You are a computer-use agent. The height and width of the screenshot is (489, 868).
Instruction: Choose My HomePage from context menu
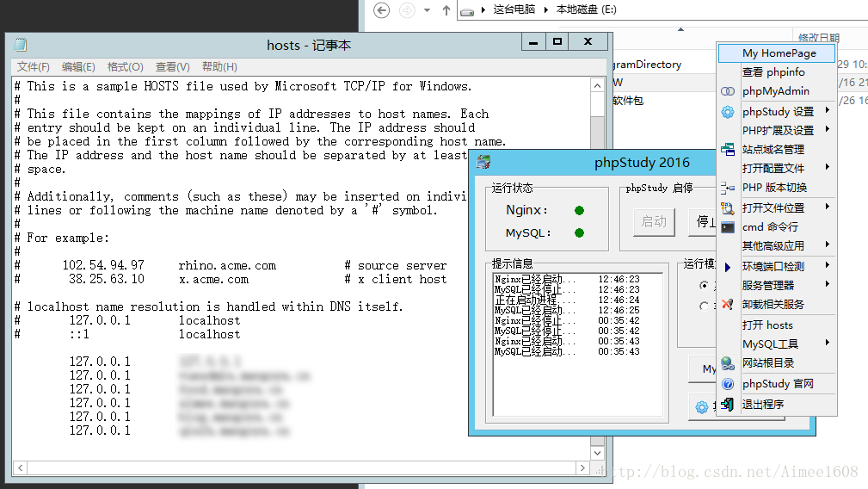pyautogui.click(x=776, y=53)
